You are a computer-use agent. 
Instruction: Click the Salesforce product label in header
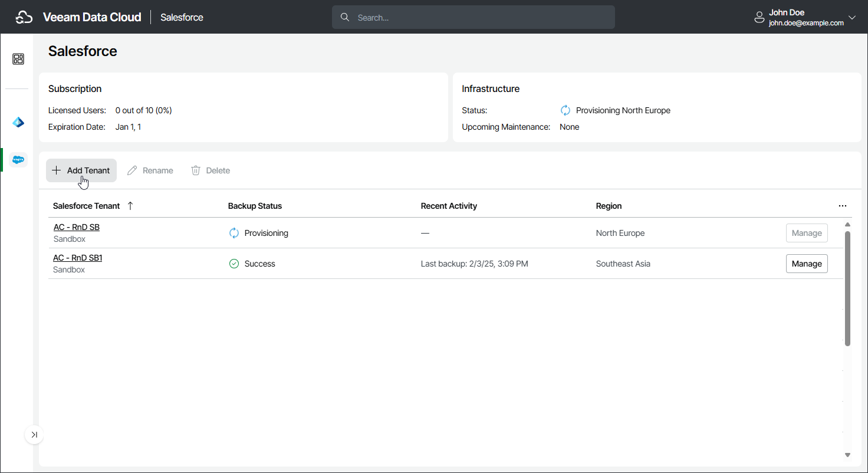point(182,18)
